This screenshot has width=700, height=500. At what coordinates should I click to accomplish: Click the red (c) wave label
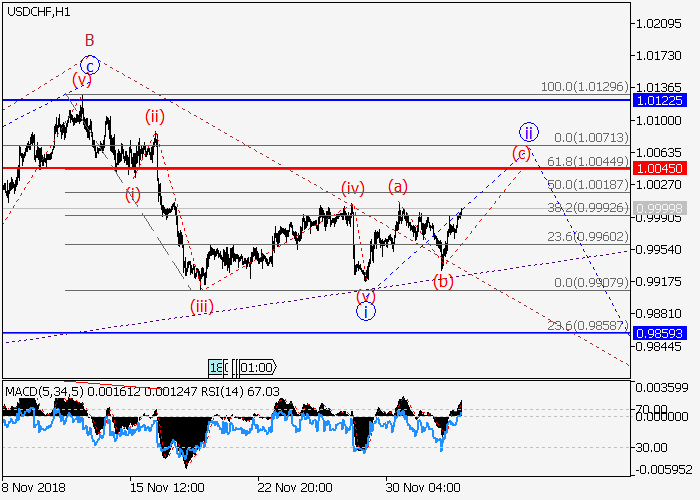click(x=521, y=153)
